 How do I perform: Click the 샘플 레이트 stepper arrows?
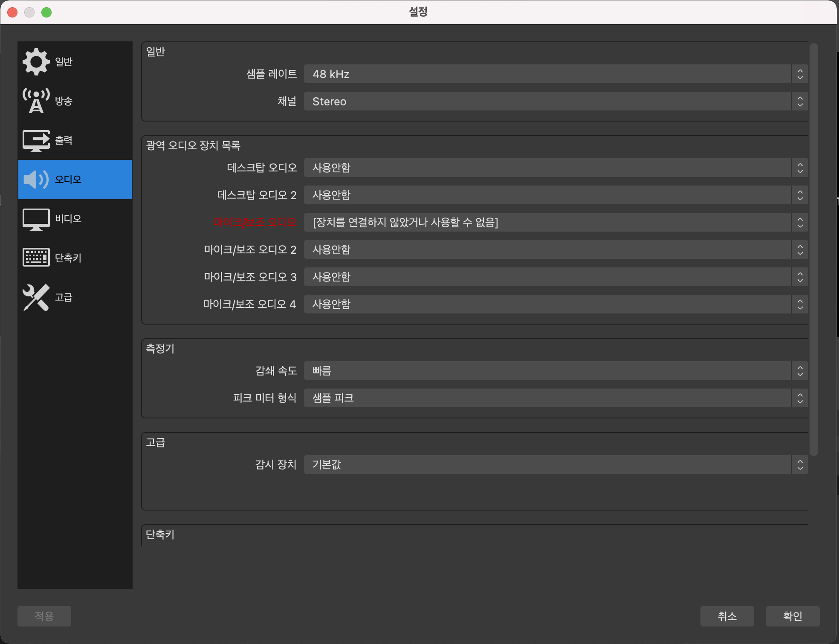click(800, 74)
